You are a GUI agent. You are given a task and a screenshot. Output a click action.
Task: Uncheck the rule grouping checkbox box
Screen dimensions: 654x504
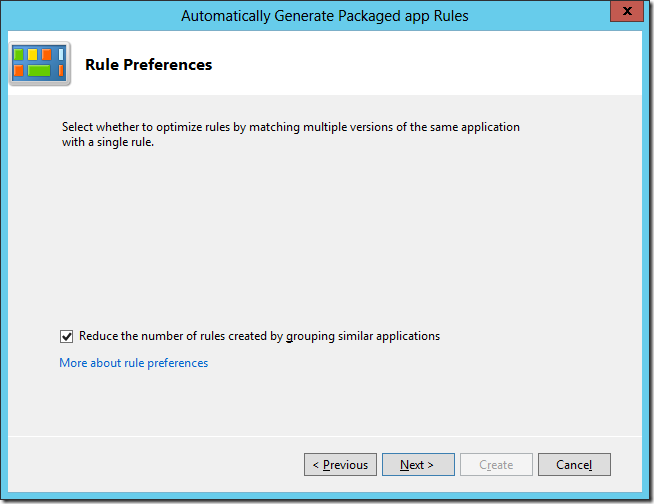pos(67,336)
